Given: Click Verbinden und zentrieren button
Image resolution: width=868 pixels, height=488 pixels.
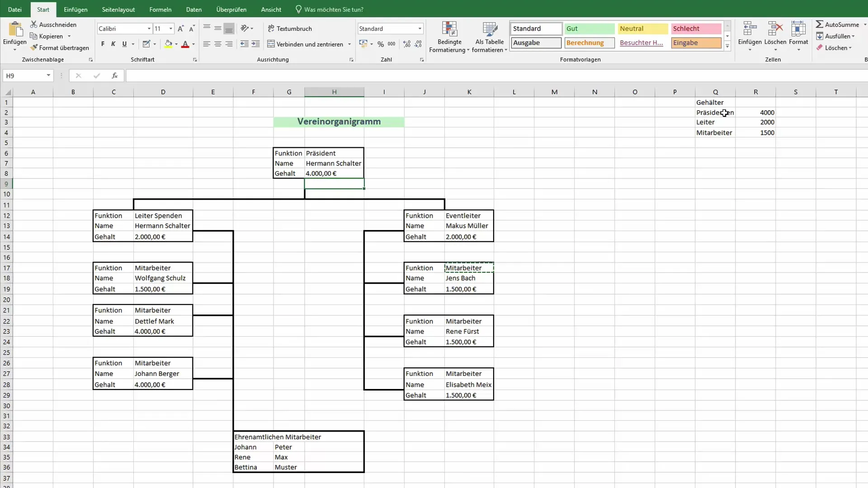Looking at the screenshot, I should click(305, 44).
